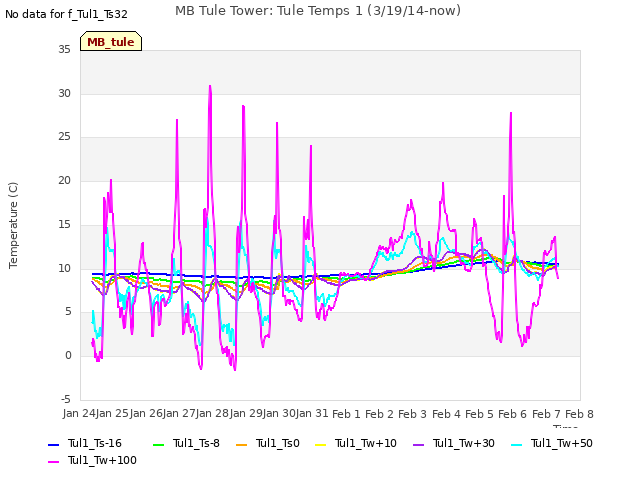This screenshot has height=480, width=640.
Task: Select the Tul1_Ts-16 legend label
Action: point(95,443)
